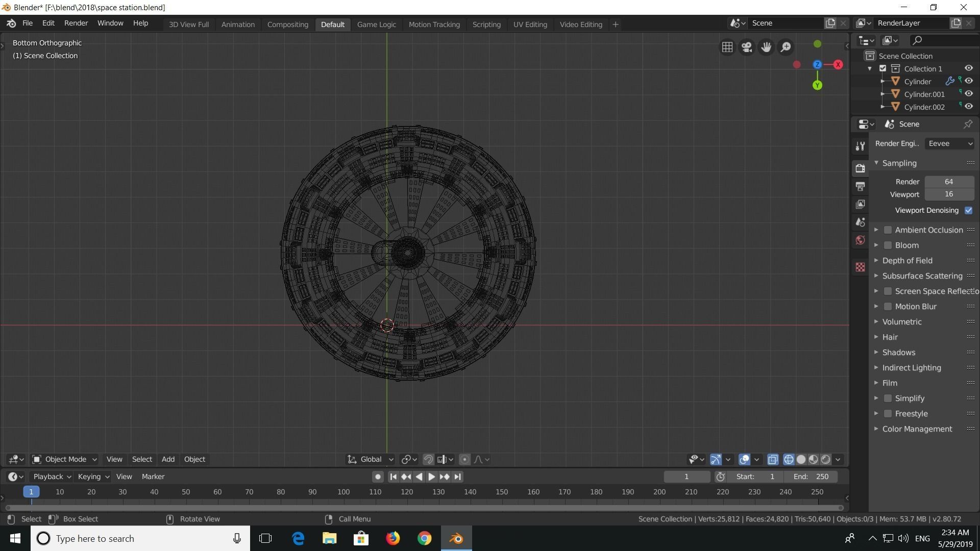Click the camera view icon in viewport
This screenshot has height=551, width=980.
[747, 47]
